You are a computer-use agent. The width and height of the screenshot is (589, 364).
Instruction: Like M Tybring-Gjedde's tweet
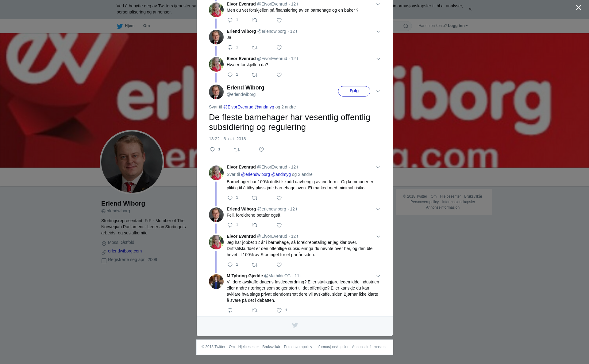pyautogui.click(x=279, y=310)
